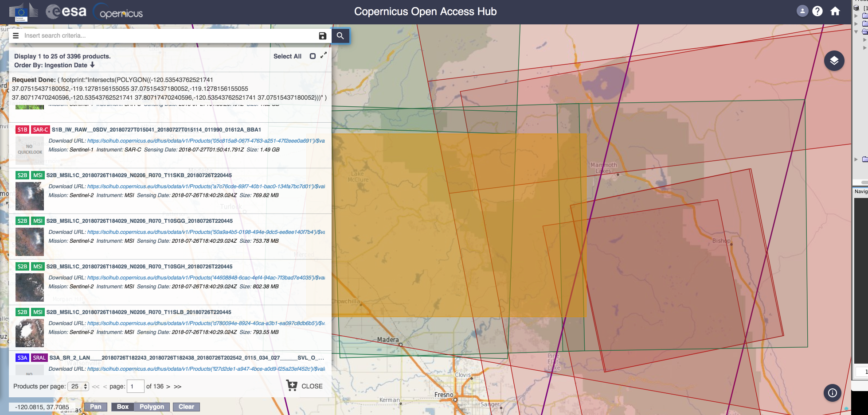Go to the previous results page (<)
Viewport: 868px width, 415px height.
tap(105, 387)
